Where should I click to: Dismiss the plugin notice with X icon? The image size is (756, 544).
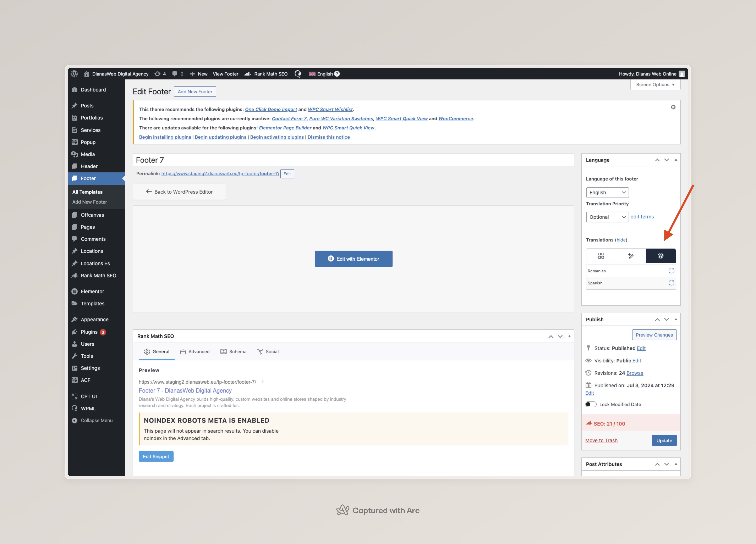[x=673, y=107]
